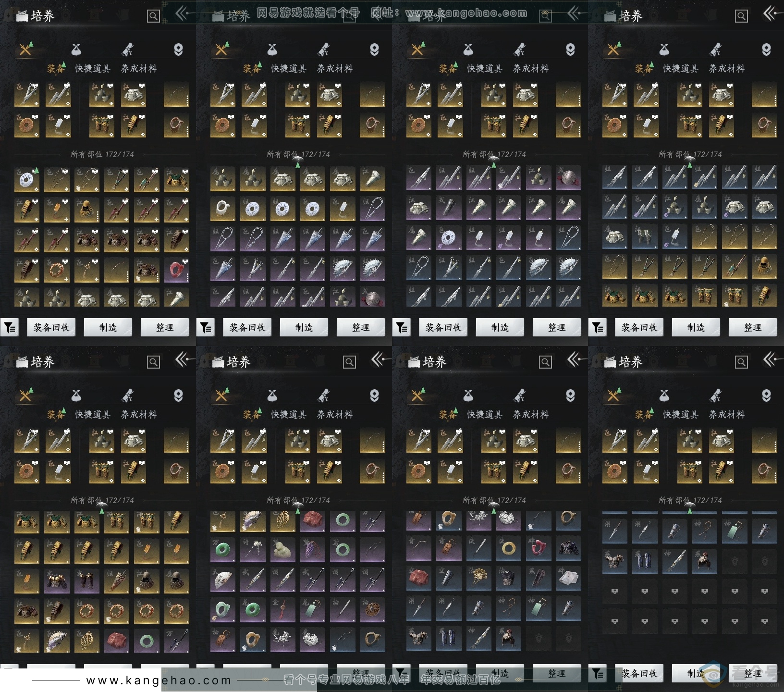The height and width of the screenshot is (692, 784).
Task: Click the 整理 button in the top-left panel
Action: [x=165, y=328]
